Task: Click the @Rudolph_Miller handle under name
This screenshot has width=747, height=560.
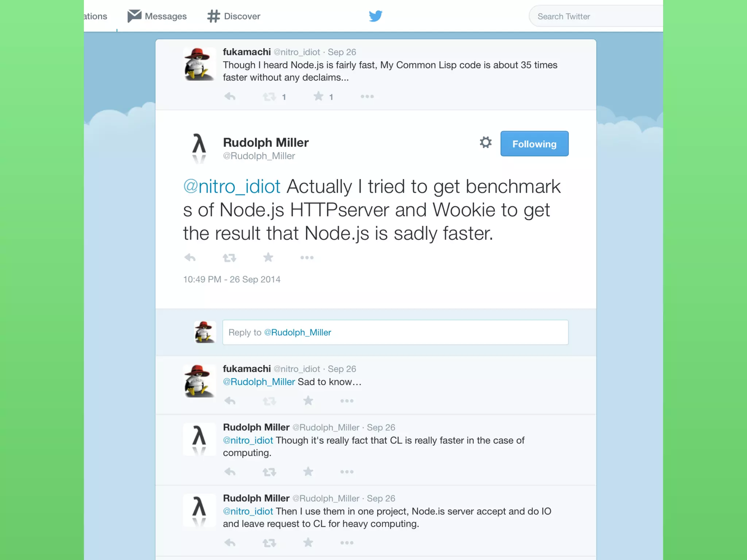Action: click(259, 156)
